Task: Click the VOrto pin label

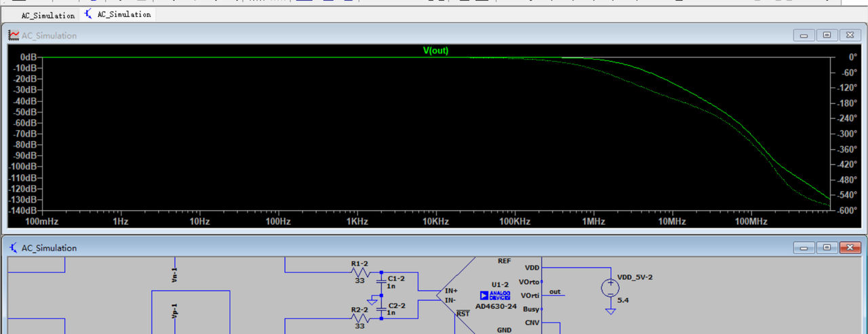Action: pos(529,281)
